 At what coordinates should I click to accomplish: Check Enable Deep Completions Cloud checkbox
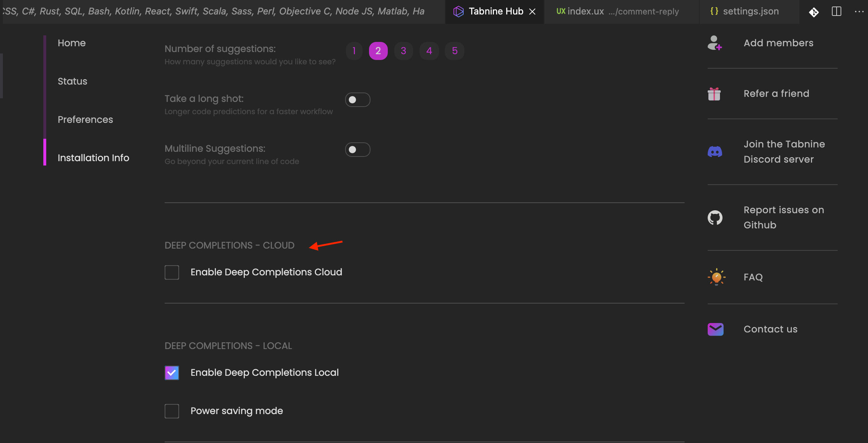(x=172, y=272)
